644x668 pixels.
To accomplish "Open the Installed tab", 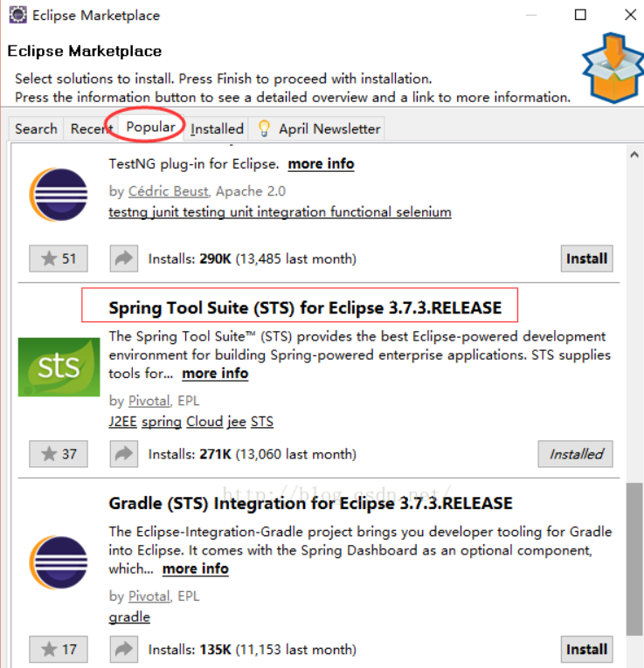I will pyautogui.click(x=217, y=128).
